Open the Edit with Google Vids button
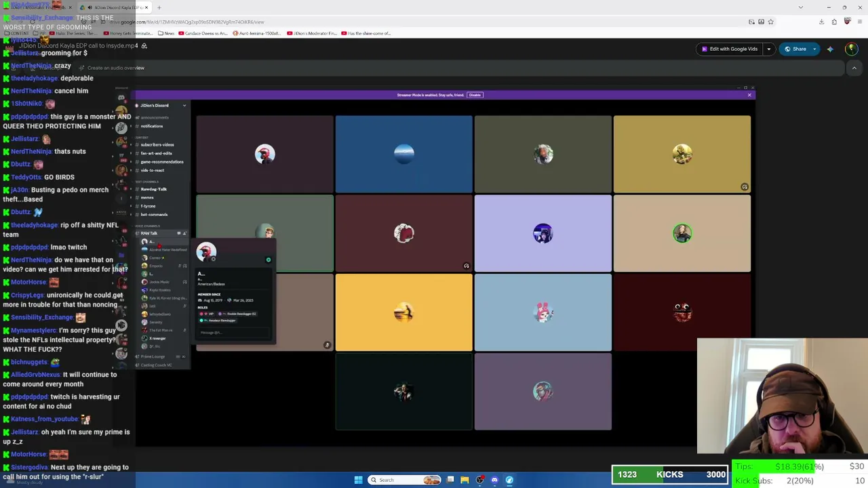868x488 pixels. (730, 49)
